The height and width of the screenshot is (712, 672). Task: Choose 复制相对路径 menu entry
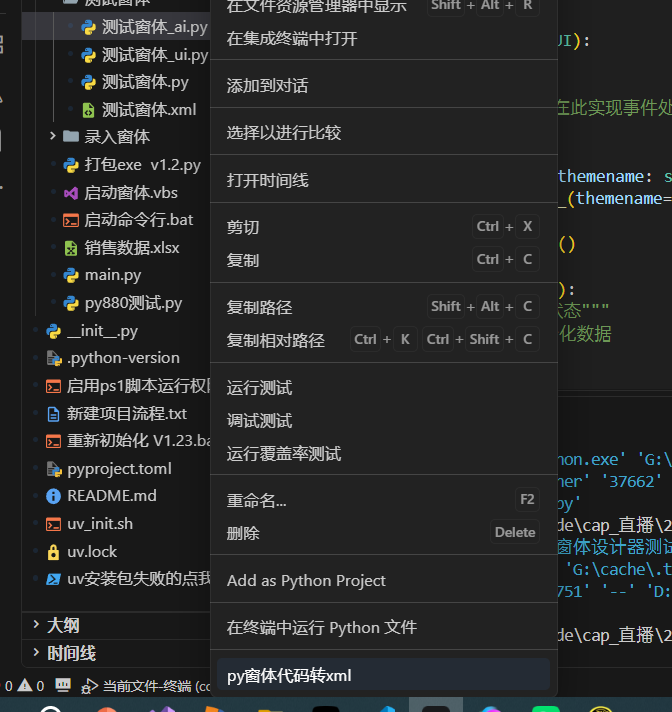384,340
